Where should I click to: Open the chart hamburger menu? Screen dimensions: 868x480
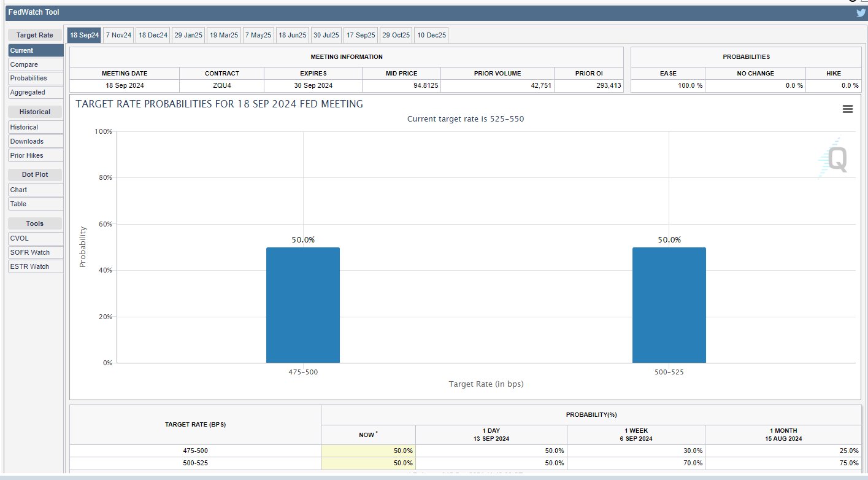coord(848,109)
